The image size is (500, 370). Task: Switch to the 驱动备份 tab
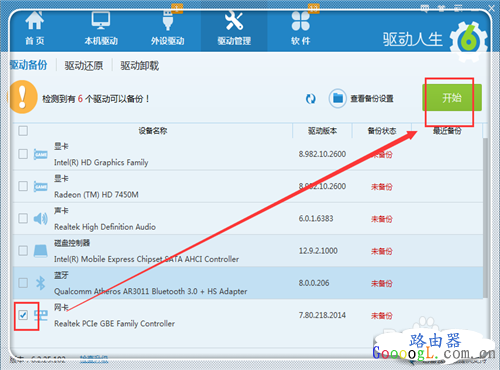coord(29,65)
